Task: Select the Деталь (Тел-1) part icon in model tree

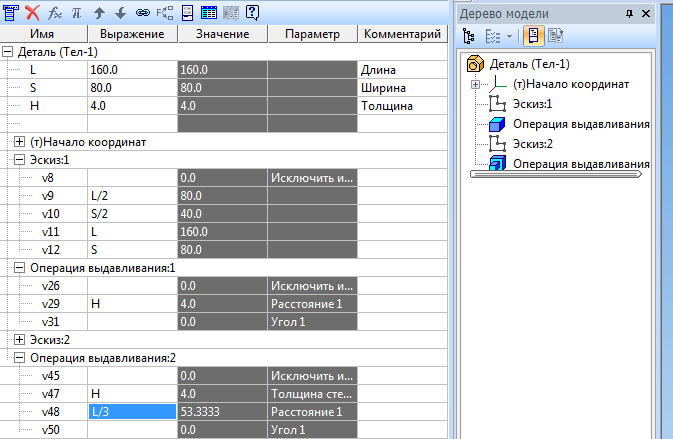Action: 475,64
